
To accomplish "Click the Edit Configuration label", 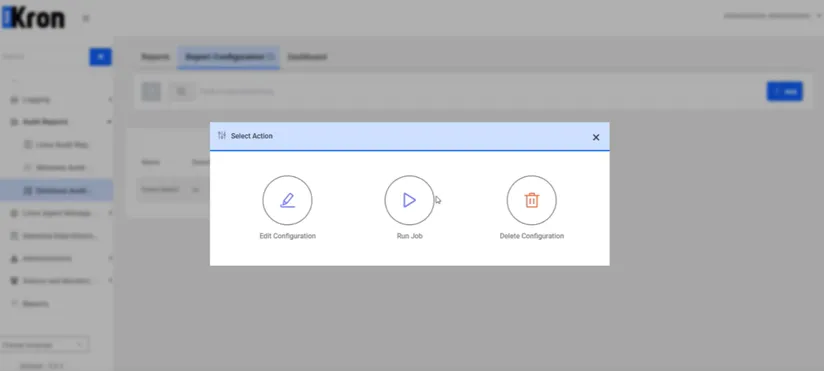I will pos(287,236).
